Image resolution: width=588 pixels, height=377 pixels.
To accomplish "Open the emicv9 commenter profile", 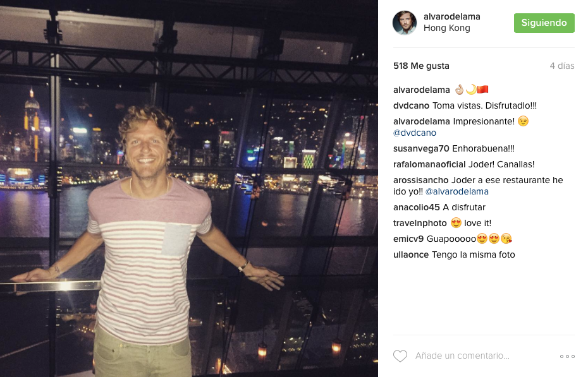I will tap(408, 239).
